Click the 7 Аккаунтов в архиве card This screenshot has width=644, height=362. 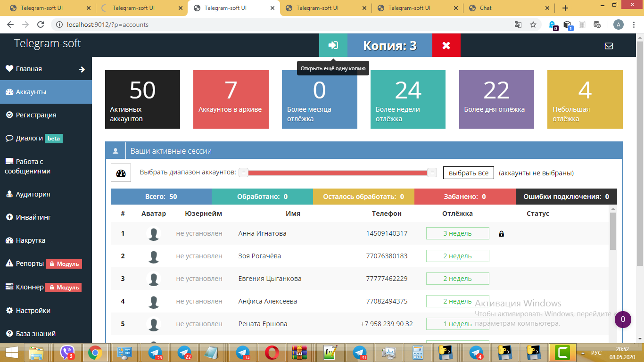(x=231, y=99)
